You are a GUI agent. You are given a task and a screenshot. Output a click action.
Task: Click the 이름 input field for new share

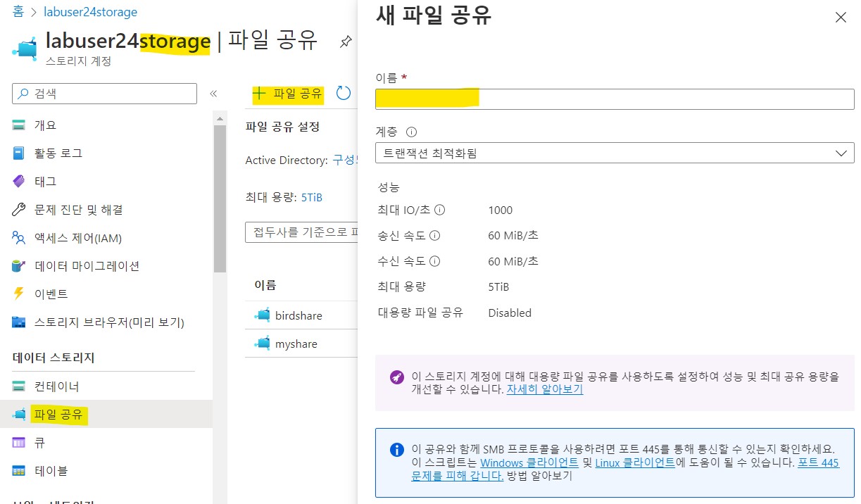coord(615,99)
